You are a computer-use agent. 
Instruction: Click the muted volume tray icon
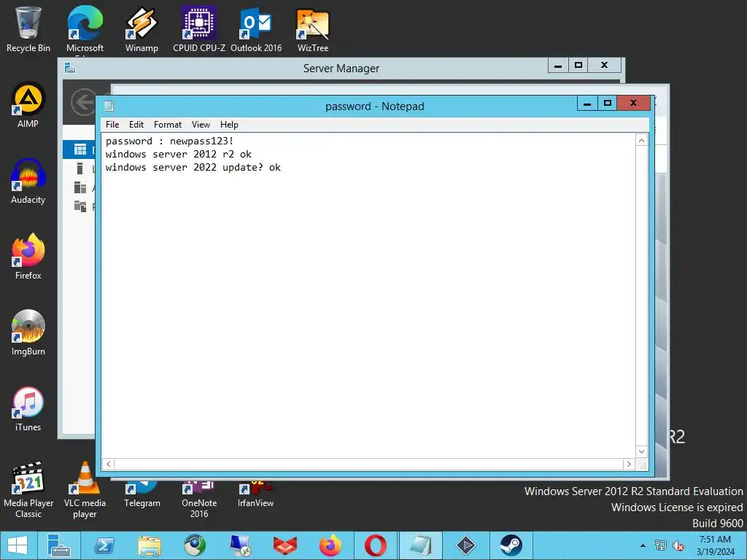[x=678, y=545]
